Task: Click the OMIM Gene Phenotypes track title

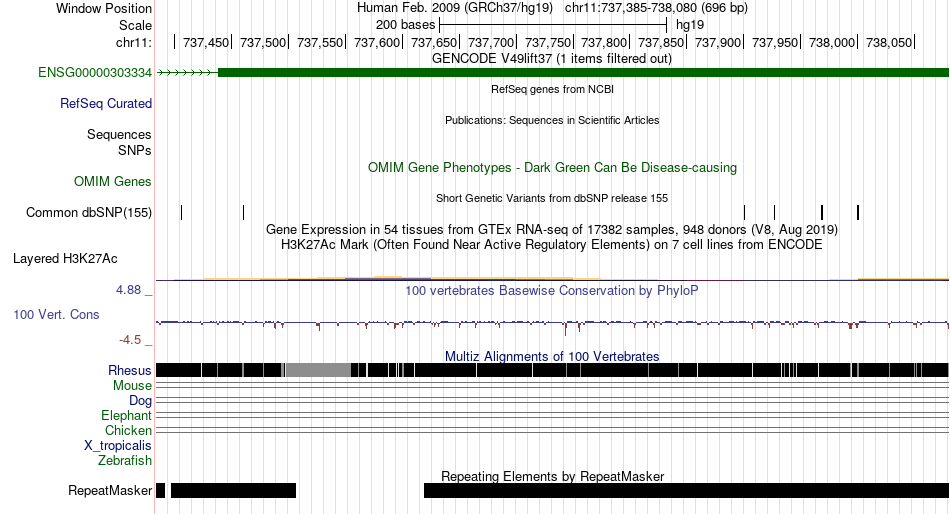Action: (x=552, y=167)
